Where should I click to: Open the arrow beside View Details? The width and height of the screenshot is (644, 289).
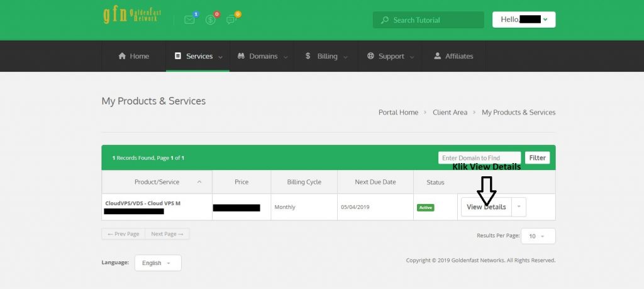[519, 207]
